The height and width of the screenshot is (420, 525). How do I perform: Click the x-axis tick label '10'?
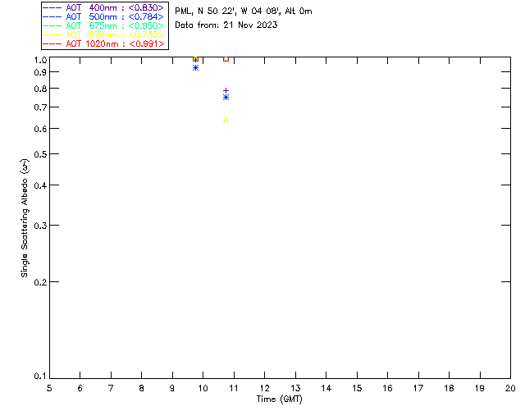(203, 388)
